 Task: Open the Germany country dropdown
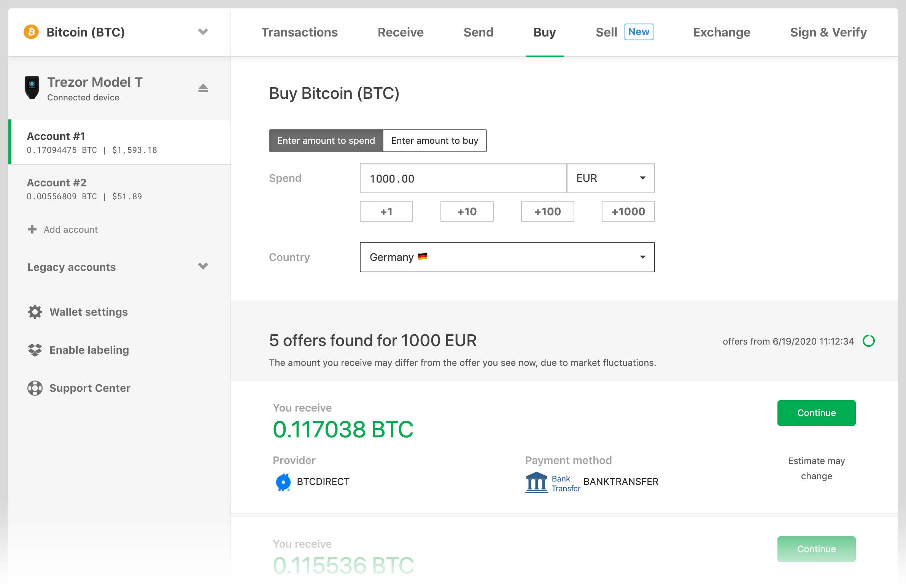[x=507, y=257]
